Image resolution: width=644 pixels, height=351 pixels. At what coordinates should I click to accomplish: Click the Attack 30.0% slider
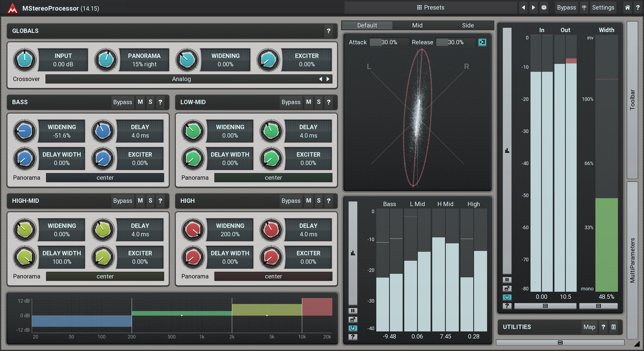(389, 42)
